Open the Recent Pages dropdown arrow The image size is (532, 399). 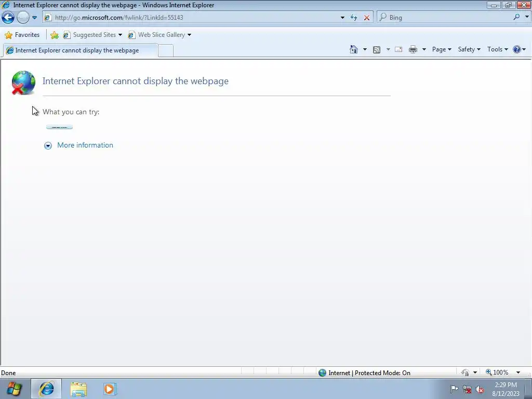click(x=35, y=18)
